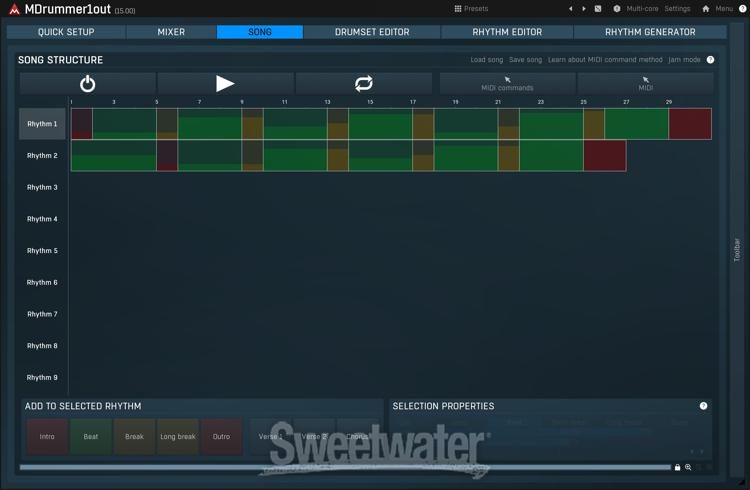Open the Menu in the title bar
Image resolution: width=750 pixels, height=490 pixels.
tap(724, 9)
